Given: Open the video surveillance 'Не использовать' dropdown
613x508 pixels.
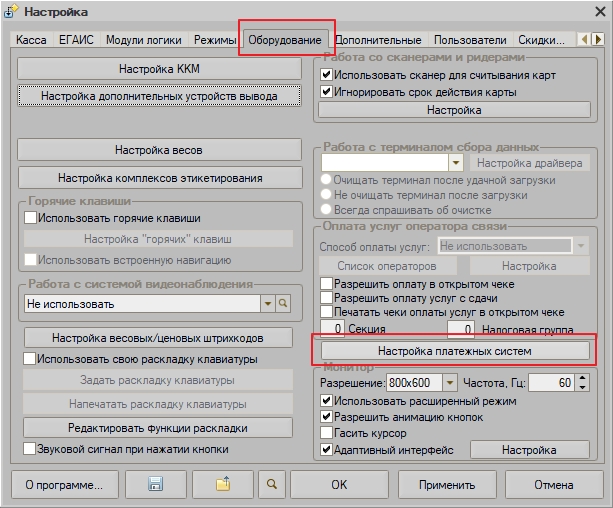Looking at the screenshot, I should click(267, 303).
